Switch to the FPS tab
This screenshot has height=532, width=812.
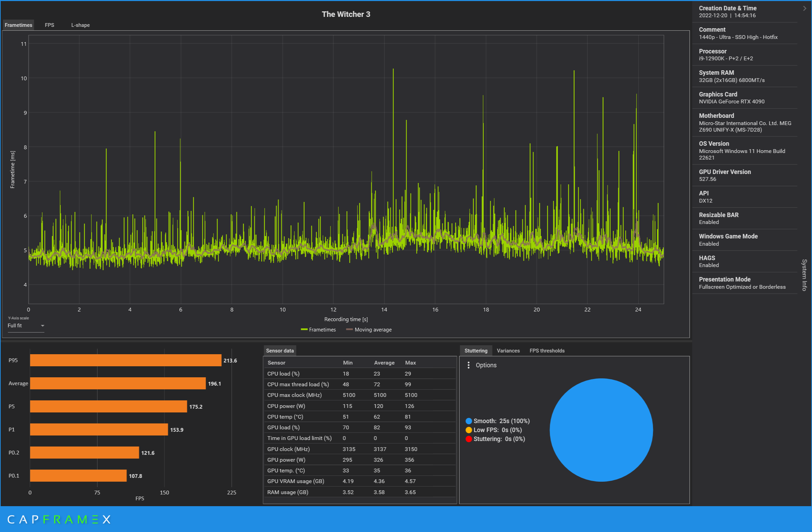point(49,25)
